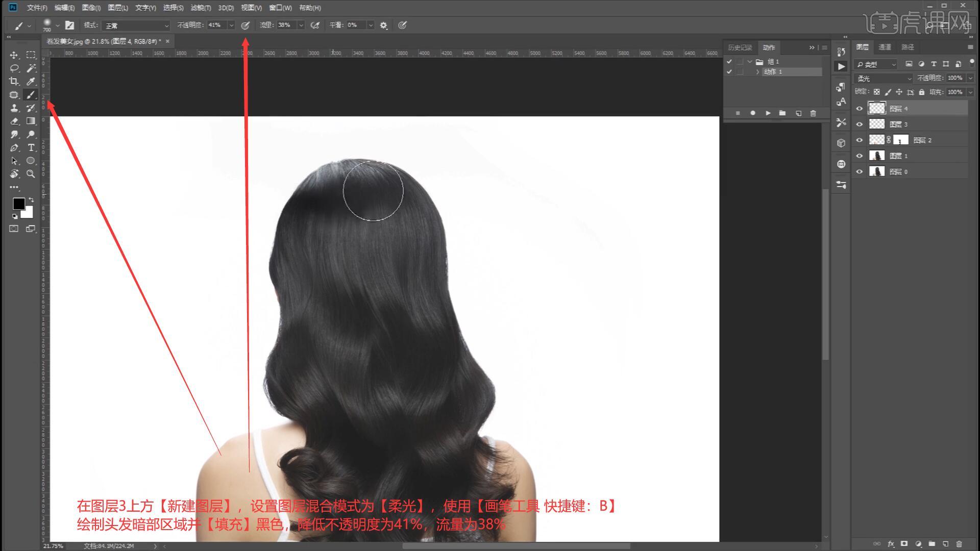Select the Horizontal Type tool
This screenshot has height=551, width=980.
(x=31, y=147)
